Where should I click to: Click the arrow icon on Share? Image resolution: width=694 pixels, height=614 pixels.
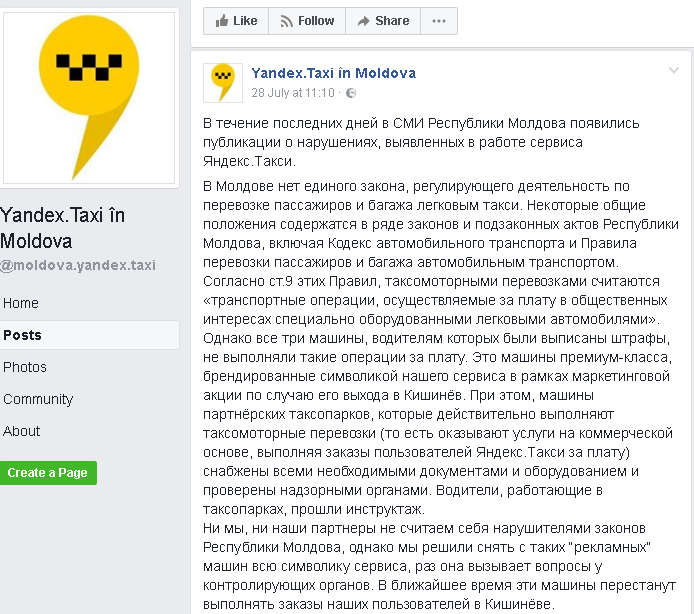(x=363, y=21)
